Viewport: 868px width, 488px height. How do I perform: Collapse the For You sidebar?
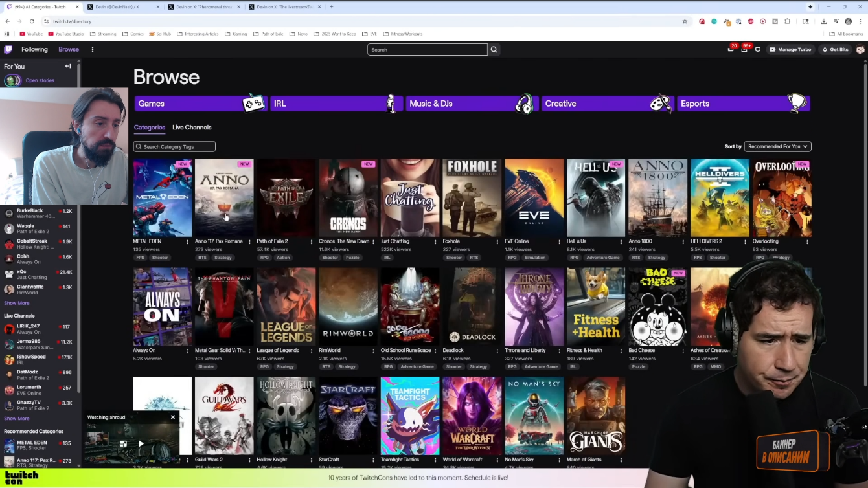pyautogui.click(x=68, y=66)
